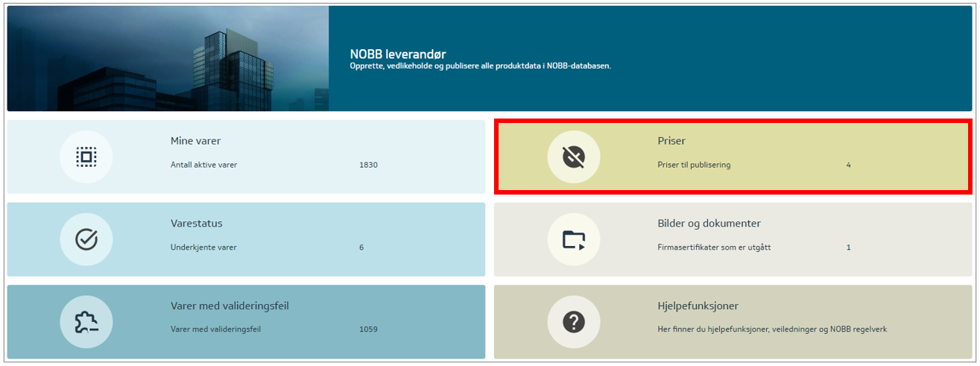Image resolution: width=980 pixels, height=366 pixels.
Task: Open the Mine varer tile title
Action: tap(195, 141)
